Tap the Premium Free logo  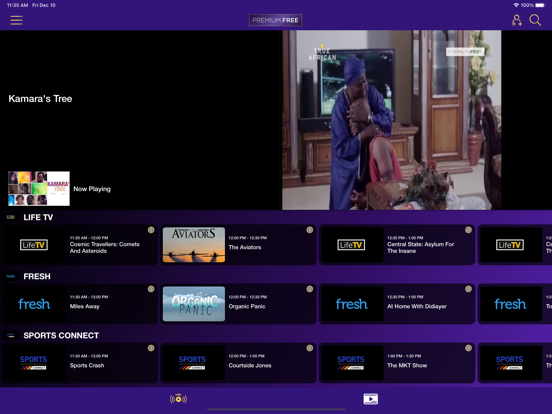pos(275,20)
